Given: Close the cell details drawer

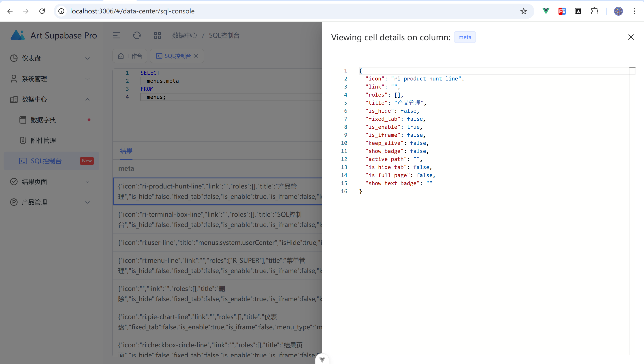Looking at the screenshot, I should pyautogui.click(x=631, y=37).
